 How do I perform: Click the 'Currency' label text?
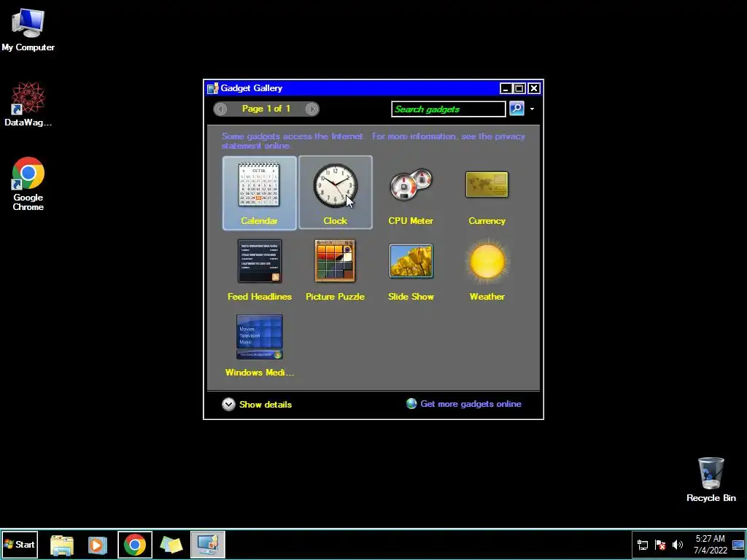click(487, 220)
